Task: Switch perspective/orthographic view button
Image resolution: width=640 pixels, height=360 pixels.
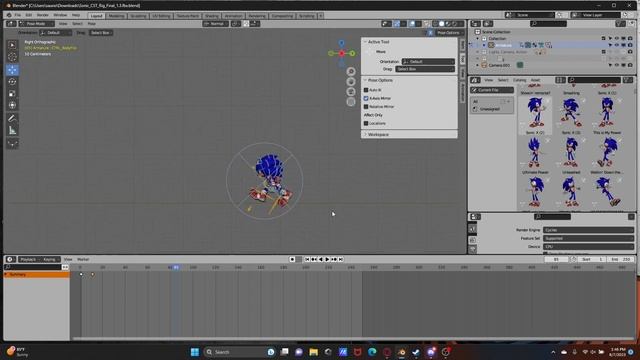Action: point(351,102)
